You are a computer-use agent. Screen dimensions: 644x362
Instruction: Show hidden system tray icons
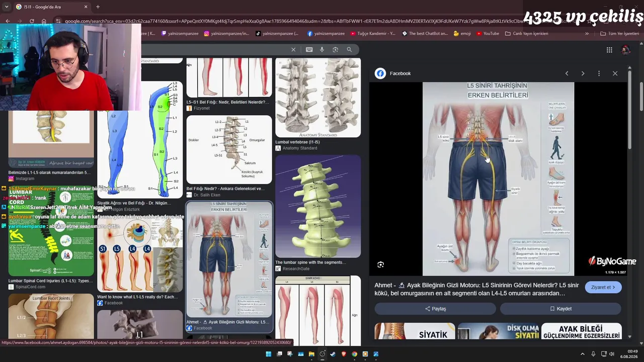(x=583, y=354)
